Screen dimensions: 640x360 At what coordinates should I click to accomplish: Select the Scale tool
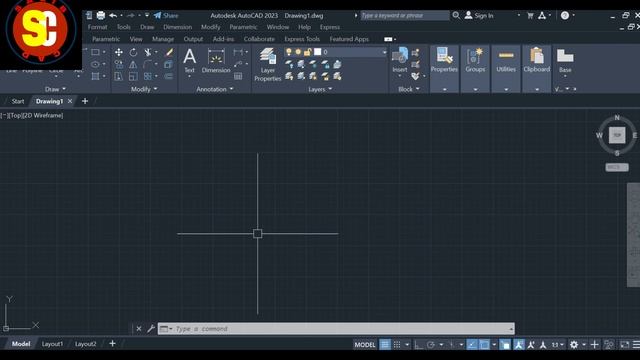[133, 76]
